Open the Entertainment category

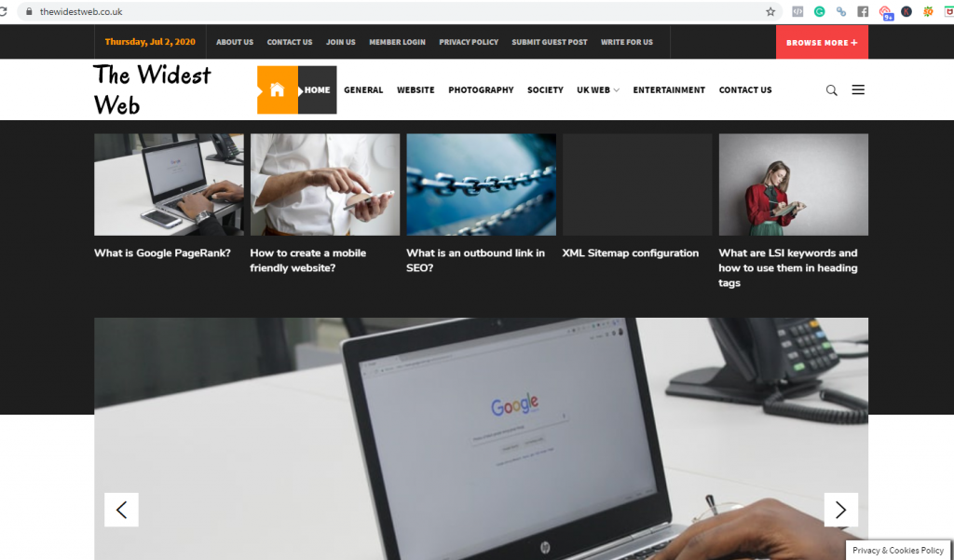669,90
